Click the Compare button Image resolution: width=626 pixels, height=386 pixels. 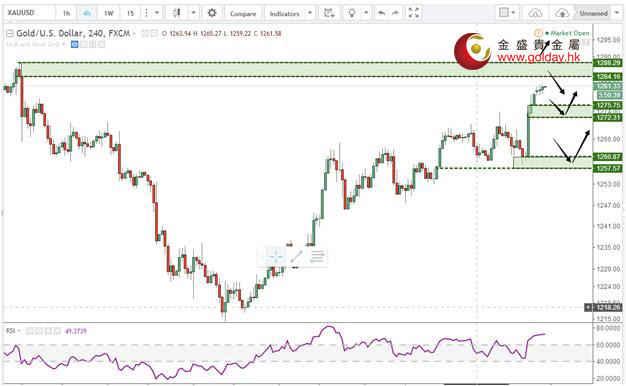point(243,13)
